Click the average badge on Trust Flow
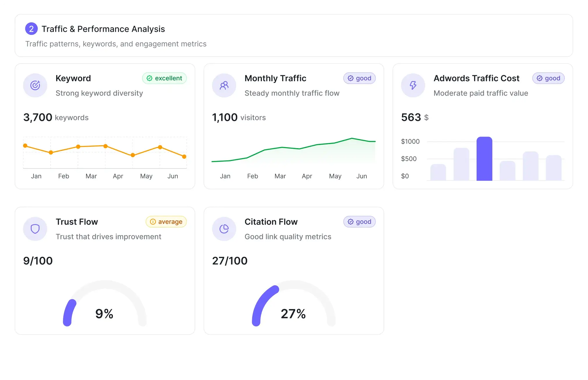The image size is (588, 380). coord(166,222)
